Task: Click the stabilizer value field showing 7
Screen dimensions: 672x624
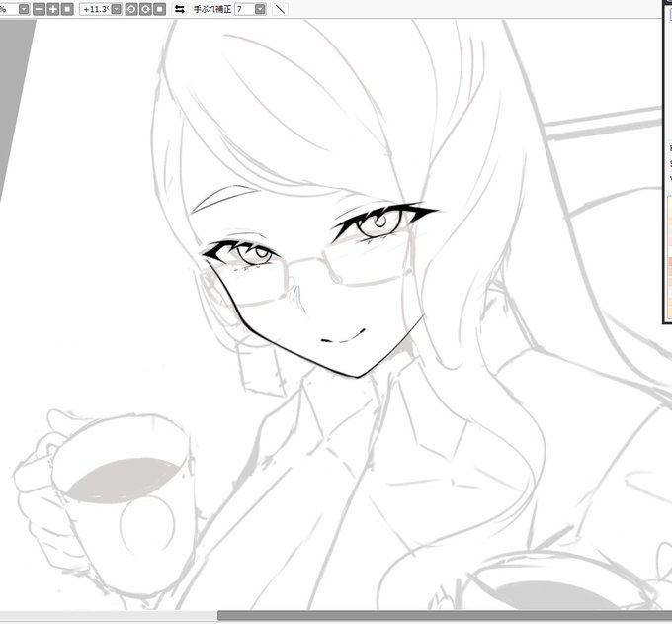Action: point(245,9)
